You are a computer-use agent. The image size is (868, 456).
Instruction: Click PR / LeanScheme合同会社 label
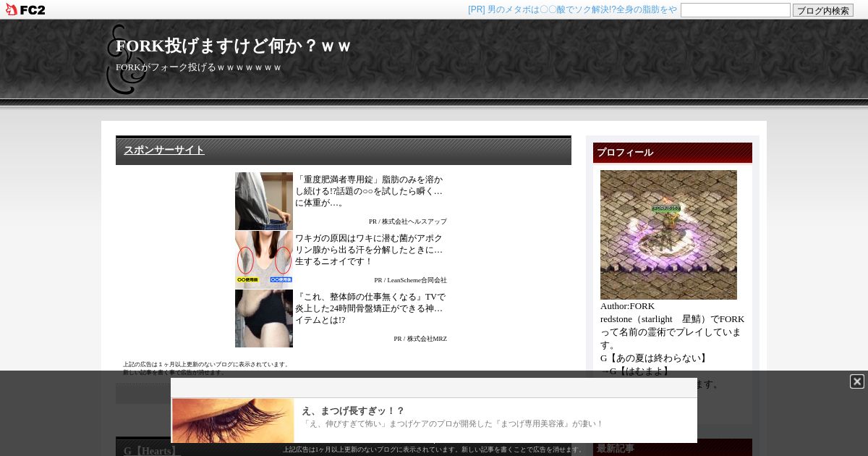411,280
